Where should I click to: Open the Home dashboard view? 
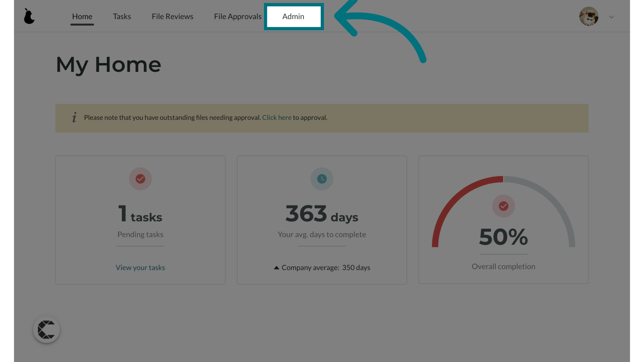coord(82,16)
